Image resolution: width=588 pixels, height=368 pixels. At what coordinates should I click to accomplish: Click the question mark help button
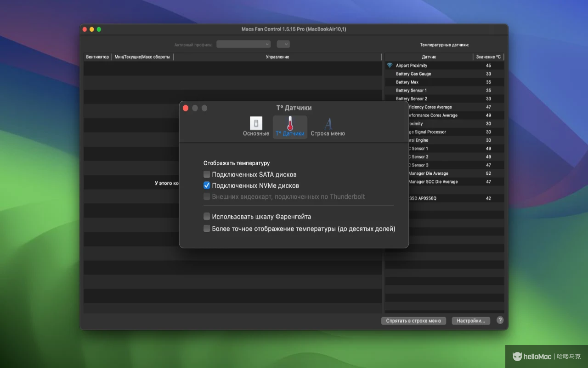coord(500,321)
